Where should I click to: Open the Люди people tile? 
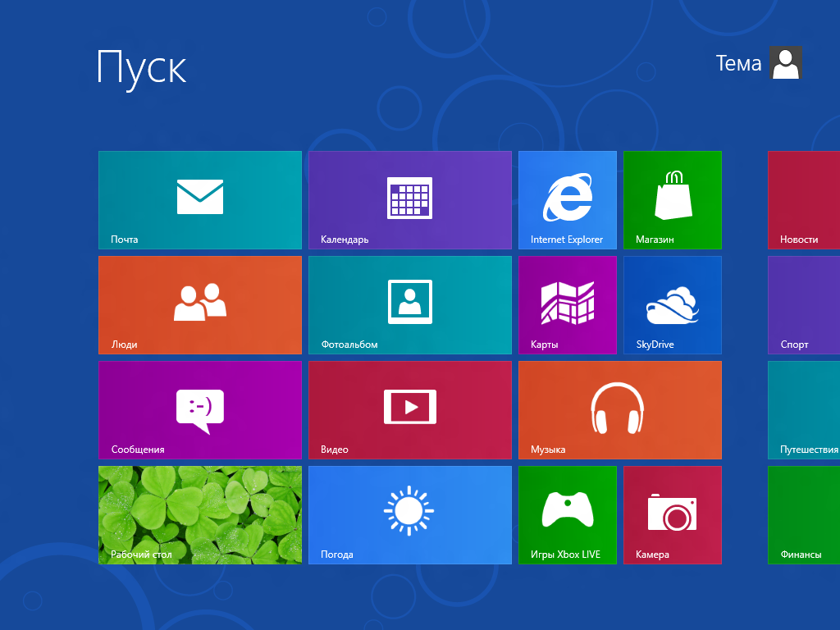[x=200, y=304]
